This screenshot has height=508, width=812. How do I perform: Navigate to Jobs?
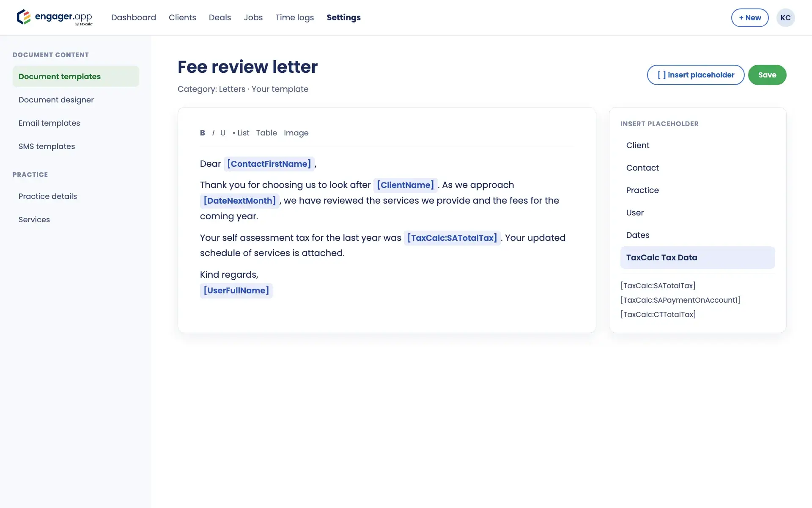[253, 18]
